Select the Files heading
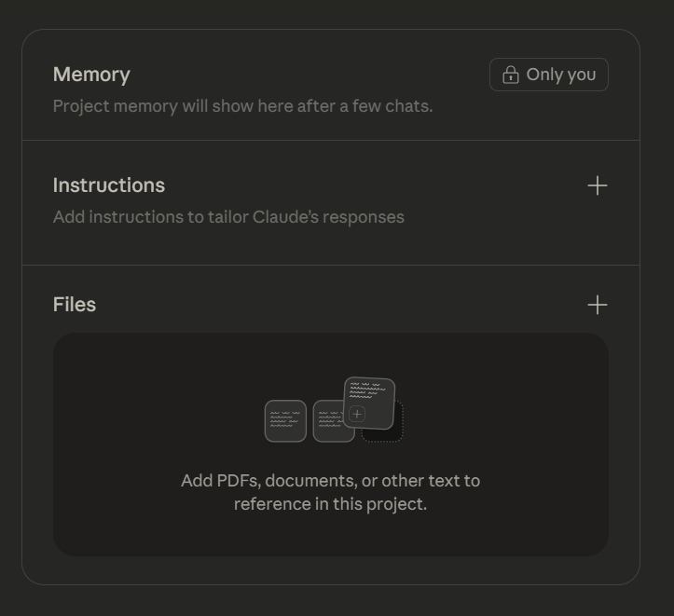This screenshot has height=616, width=674. [x=75, y=305]
